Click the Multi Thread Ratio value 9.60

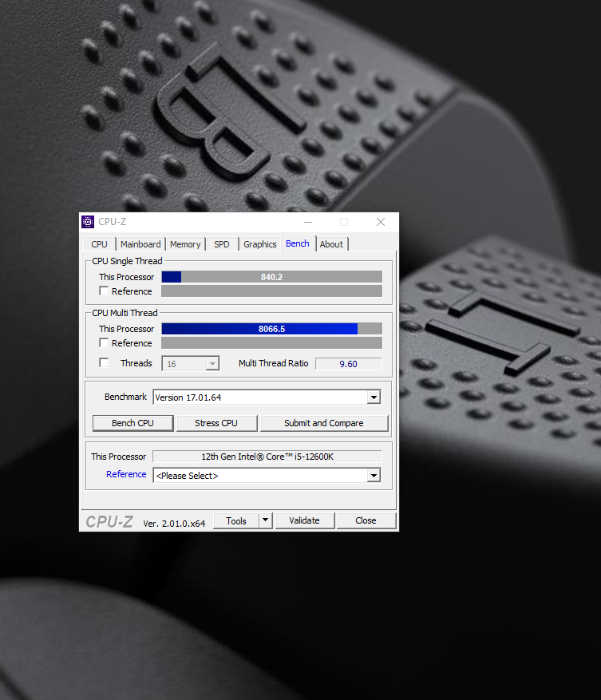[348, 364]
